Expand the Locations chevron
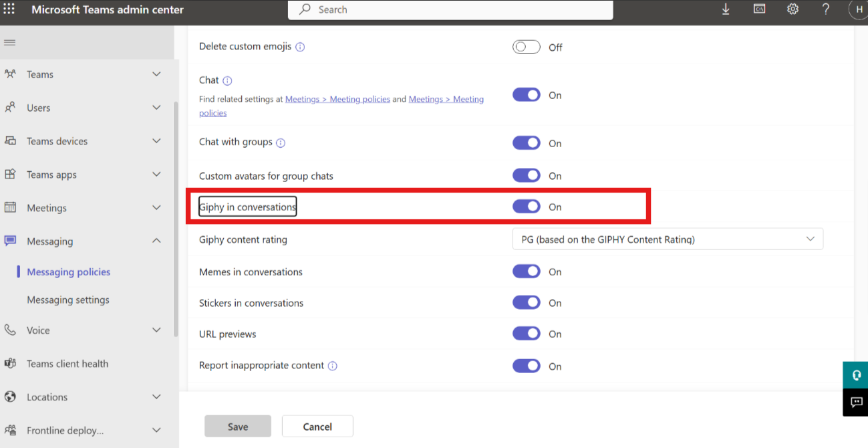 [156, 397]
